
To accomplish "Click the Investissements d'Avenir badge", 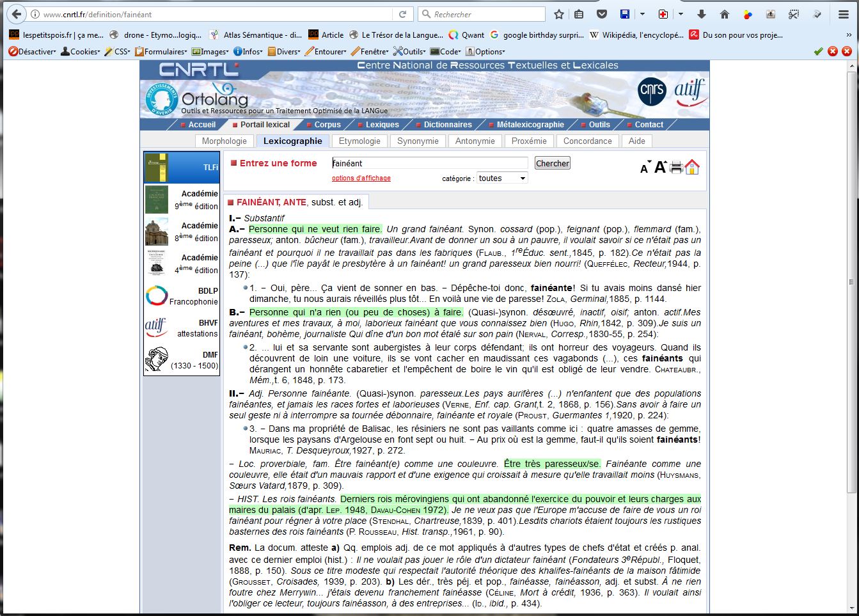I will coord(161,99).
